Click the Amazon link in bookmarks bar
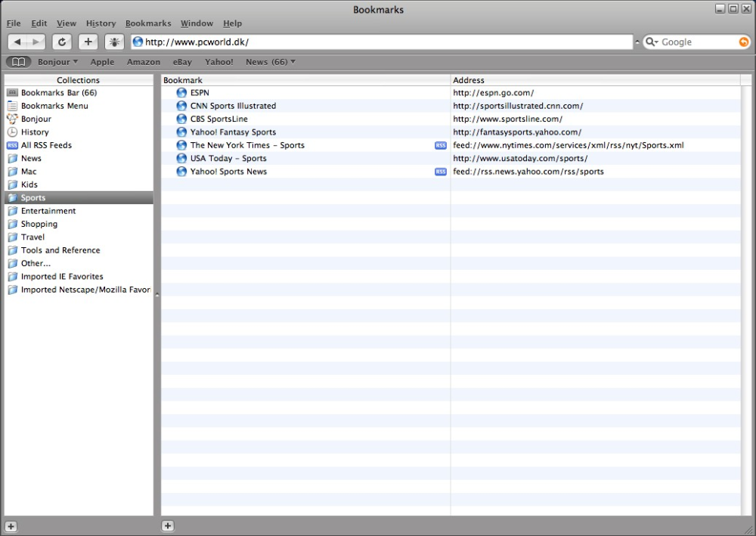The height and width of the screenshot is (536, 756). [x=143, y=62]
